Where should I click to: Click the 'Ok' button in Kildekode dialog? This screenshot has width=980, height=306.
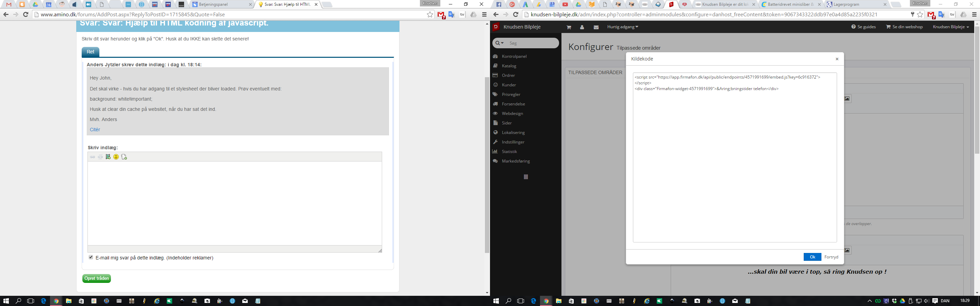pos(812,257)
